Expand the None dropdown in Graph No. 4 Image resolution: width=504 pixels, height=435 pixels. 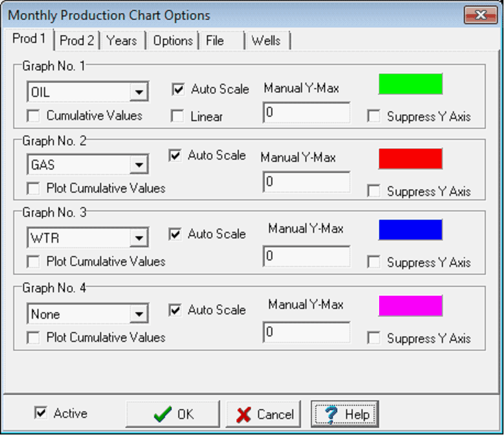139,314
